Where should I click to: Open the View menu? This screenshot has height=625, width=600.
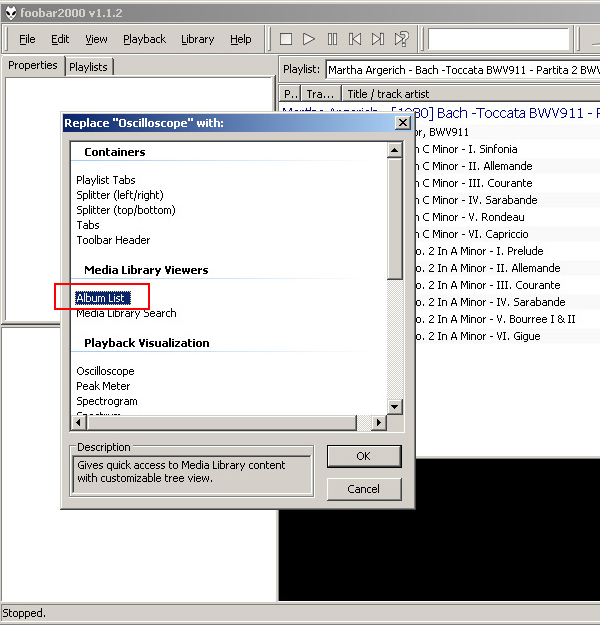[96, 39]
